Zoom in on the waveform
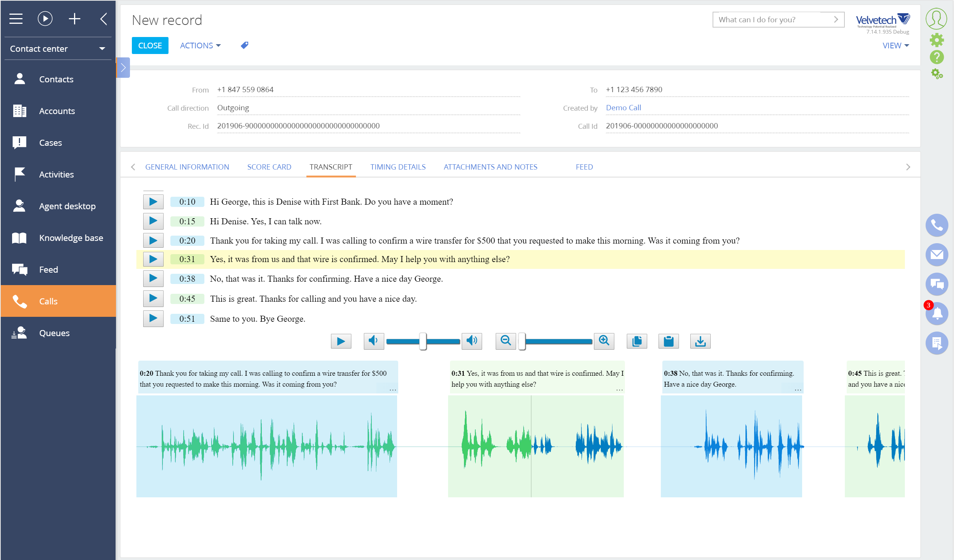Viewport: 954px width, 560px height. tap(604, 341)
